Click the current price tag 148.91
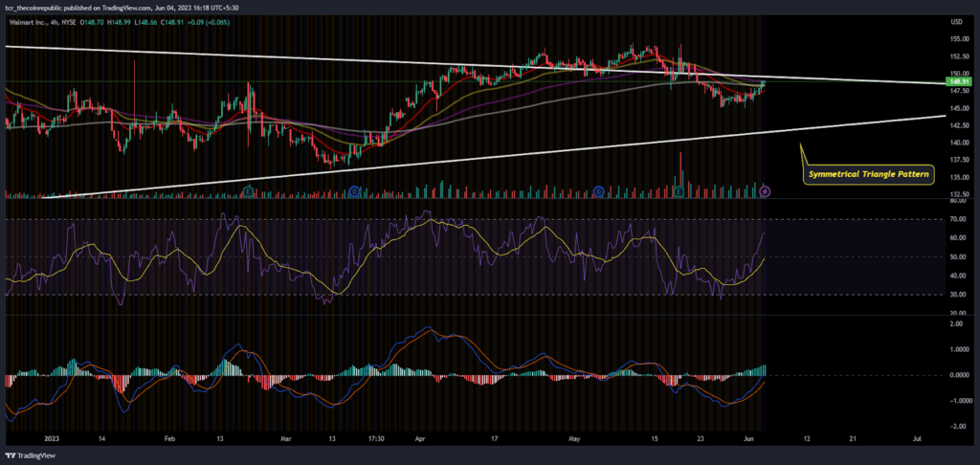This screenshot has height=465, width=980. pos(958,82)
